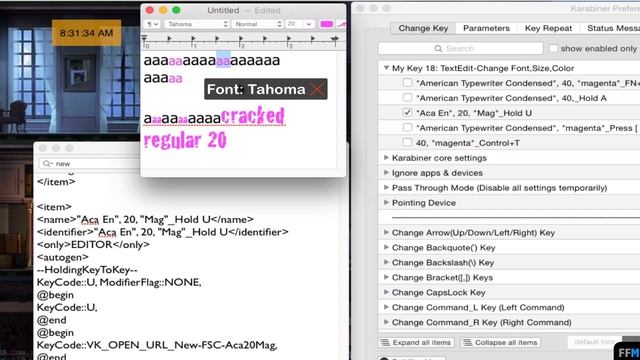
Task: Click the default font button in Karabiner
Action: (x=594, y=342)
